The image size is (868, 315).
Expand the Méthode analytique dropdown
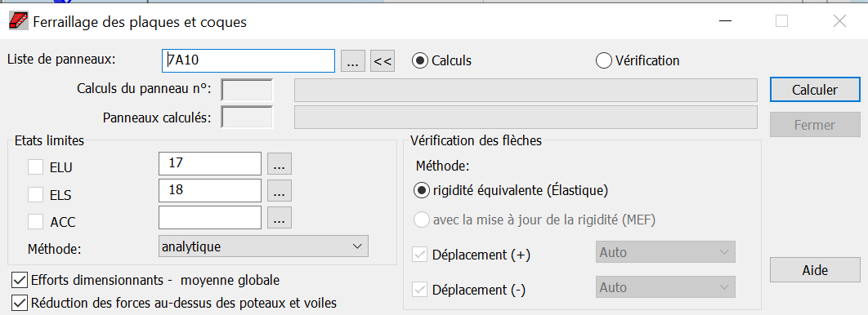pyautogui.click(x=263, y=246)
